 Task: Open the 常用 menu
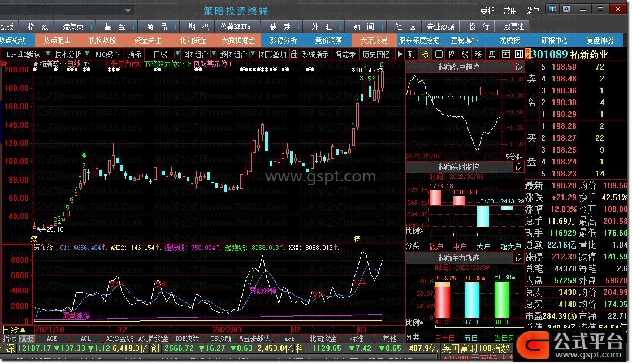[x=510, y=11]
